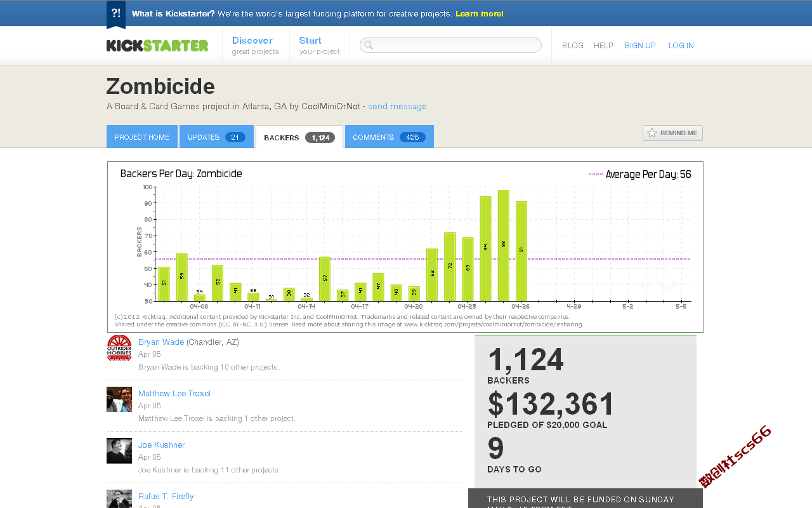Image resolution: width=812 pixels, height=508 pixels.
Task: Select the Backers tab
Action: [299, 137]
